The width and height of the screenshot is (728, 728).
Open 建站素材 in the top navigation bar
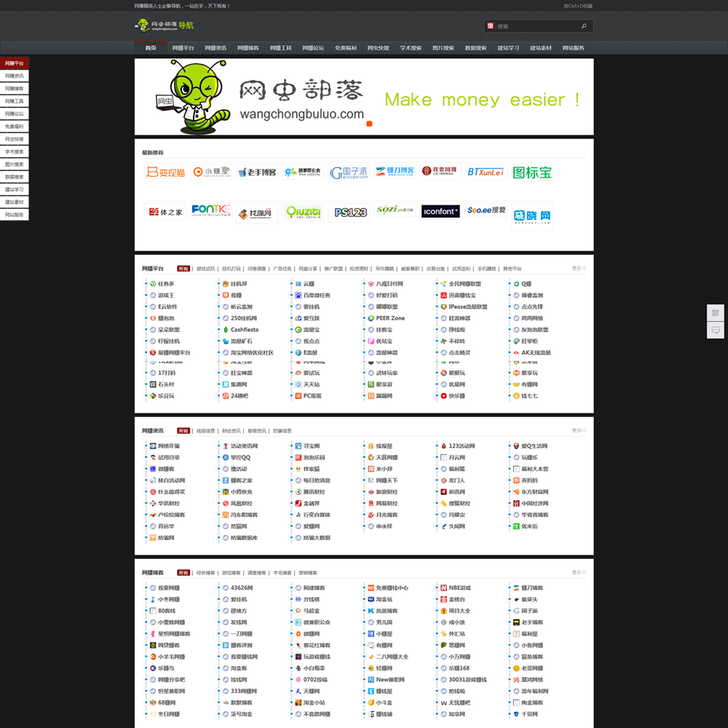(540, 48)
